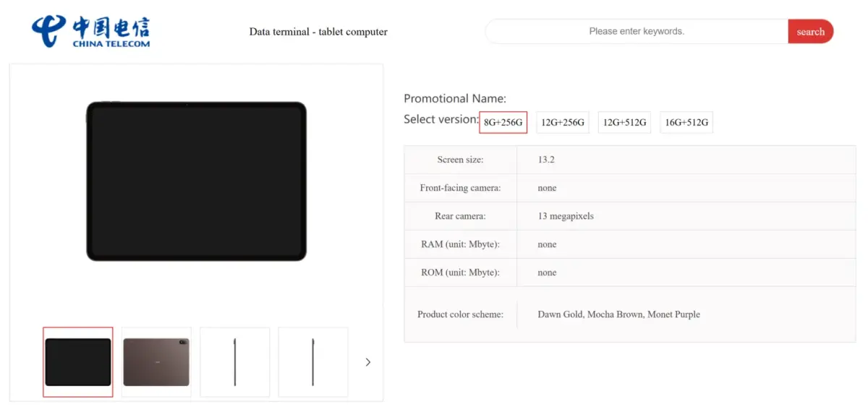Click the ROM (unit: Mbyte) row label
The width and height of the screenshot is (868, 412).
[x=460, y=272]
